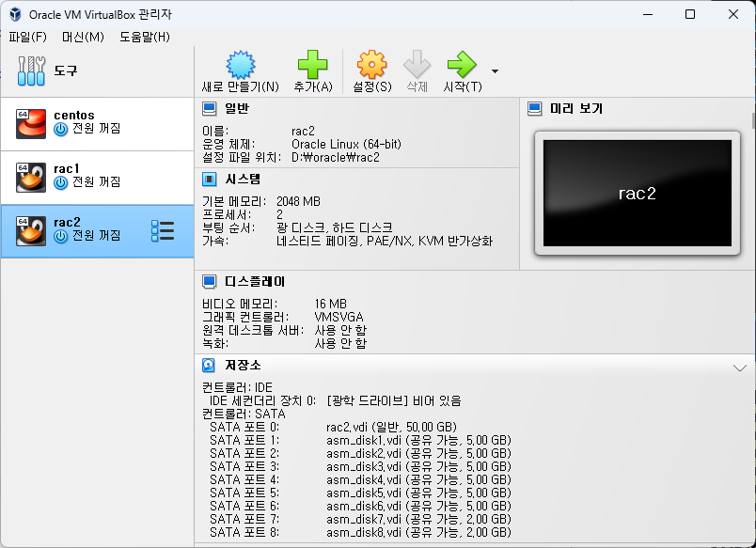The height and width of the screenshot is (548, 756).
Task: Click the rac1 power-off status icon
Action: [60, 182]
